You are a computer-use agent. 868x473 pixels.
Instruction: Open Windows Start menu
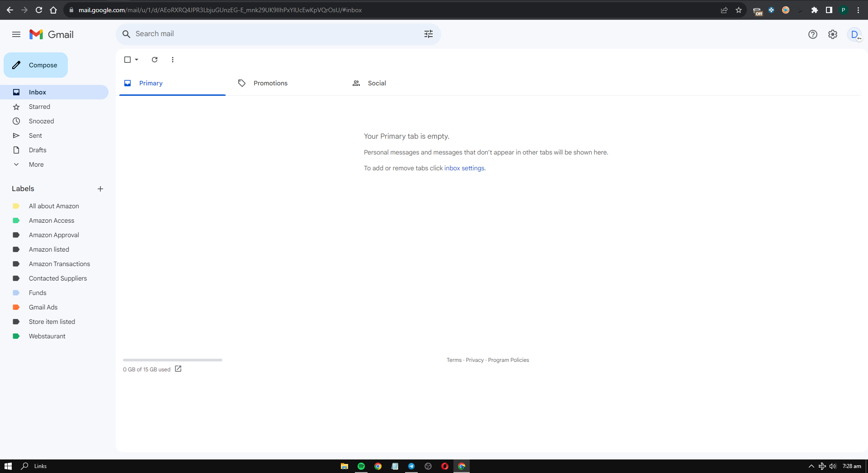click(x=8, y=466)
